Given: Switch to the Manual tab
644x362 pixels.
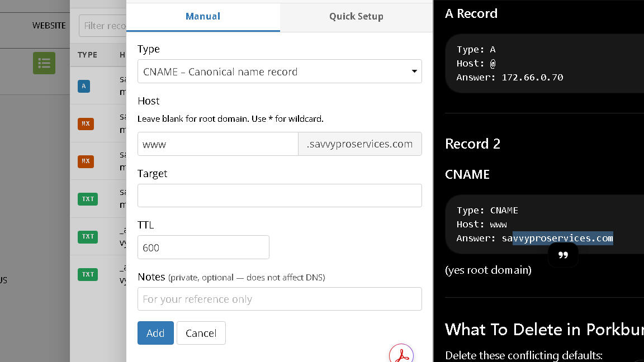Looking at the screenshot, I should (203, 16).
